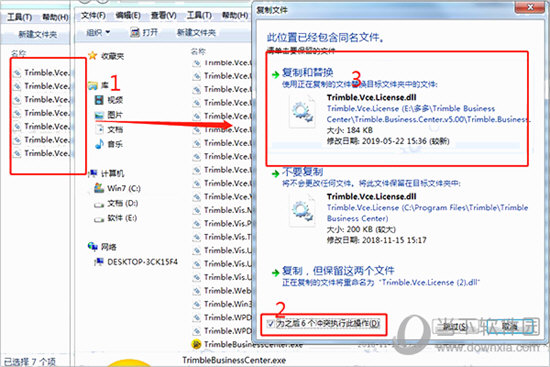Select the 网络 network icon
Image resolution: width=550 pixels, height=367 pixels.
(93, 247)
